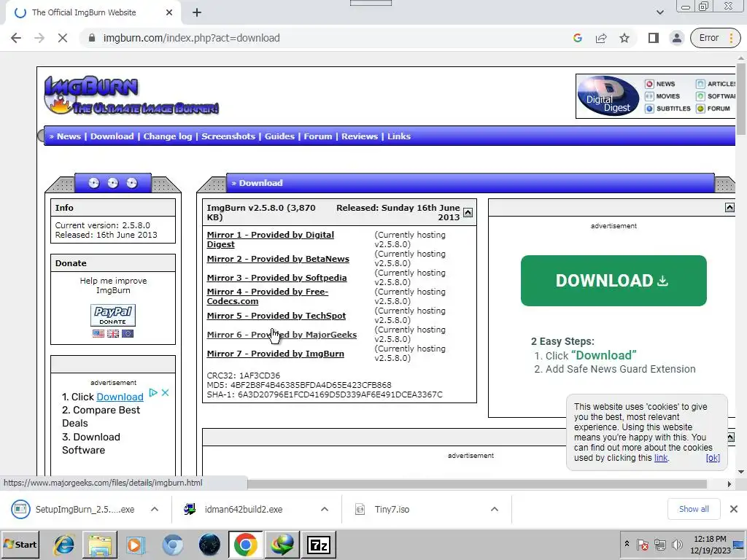Close The Official ImgBurn Website tab
This screenshot has height=560, width=747.
tap(169, 12)
